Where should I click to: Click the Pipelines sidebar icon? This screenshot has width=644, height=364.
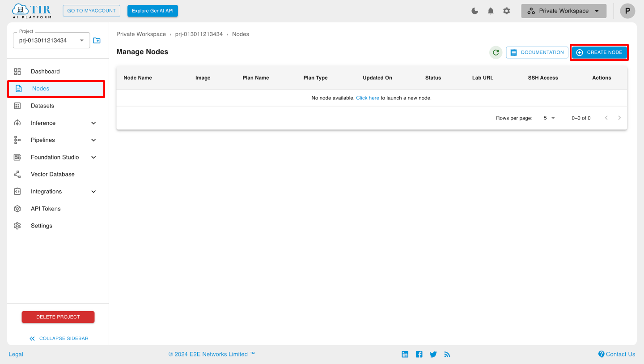(17, 140)
